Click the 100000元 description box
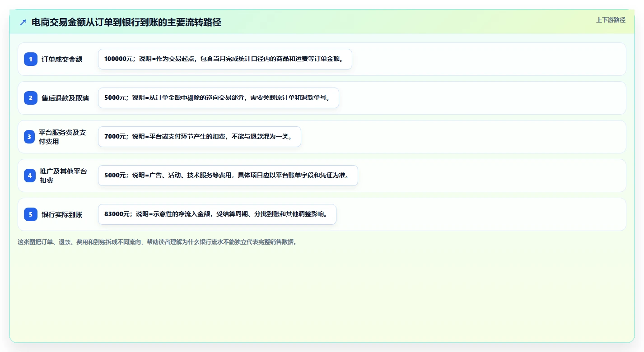This screenshot has width=644, height=352. coord(225,59)
